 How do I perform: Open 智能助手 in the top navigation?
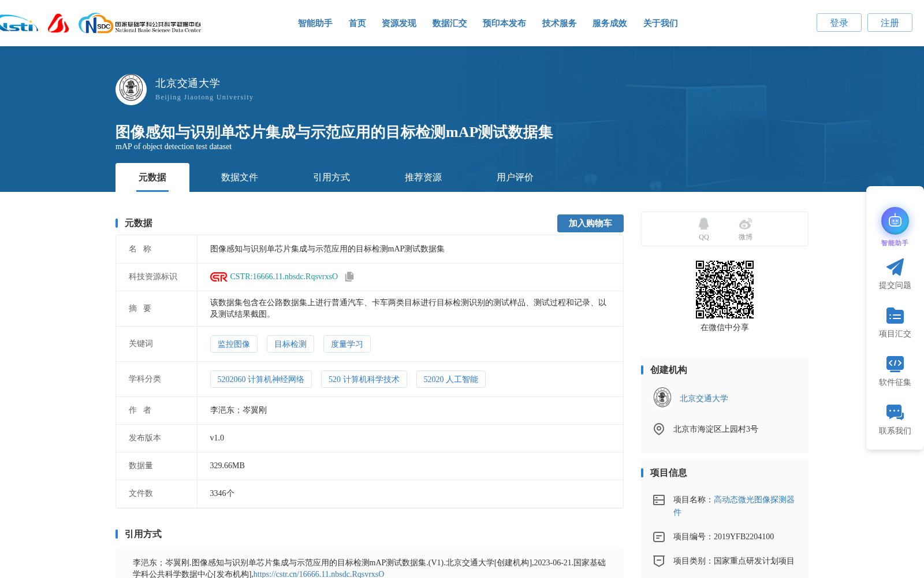click(x=315, y=23)
